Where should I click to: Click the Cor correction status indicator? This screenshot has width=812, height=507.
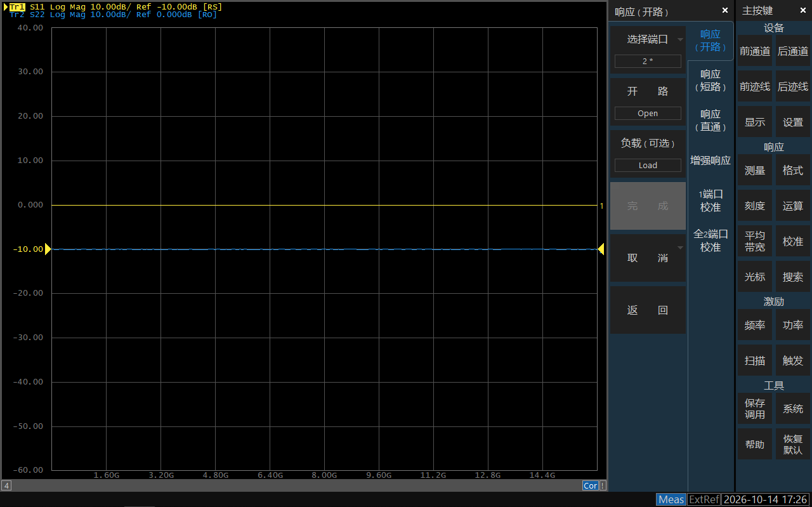[591, 485]
